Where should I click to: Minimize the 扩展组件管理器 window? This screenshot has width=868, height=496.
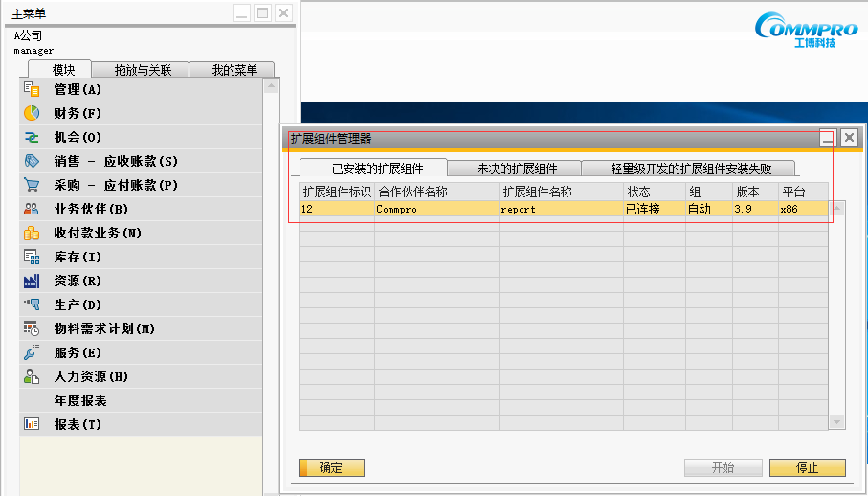point(828,137)
